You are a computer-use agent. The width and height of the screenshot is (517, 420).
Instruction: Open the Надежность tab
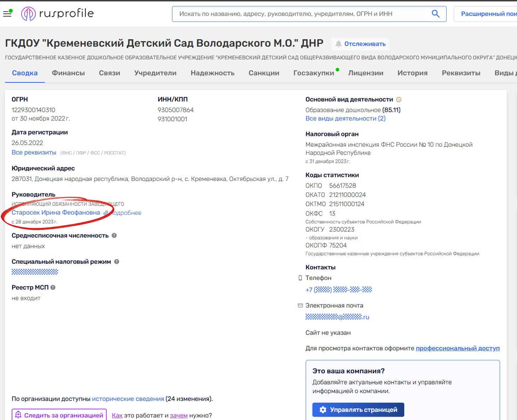(213, 73)
